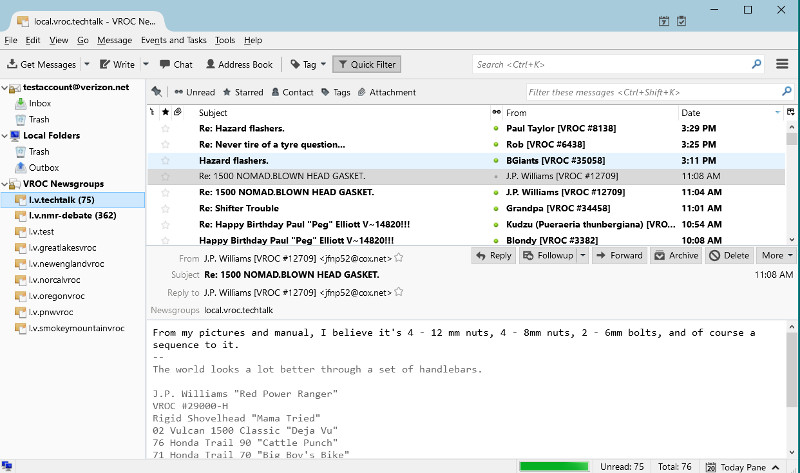Sort by the starred column header
The height and width of the screenshot is (473, 800).
(165, 112)
